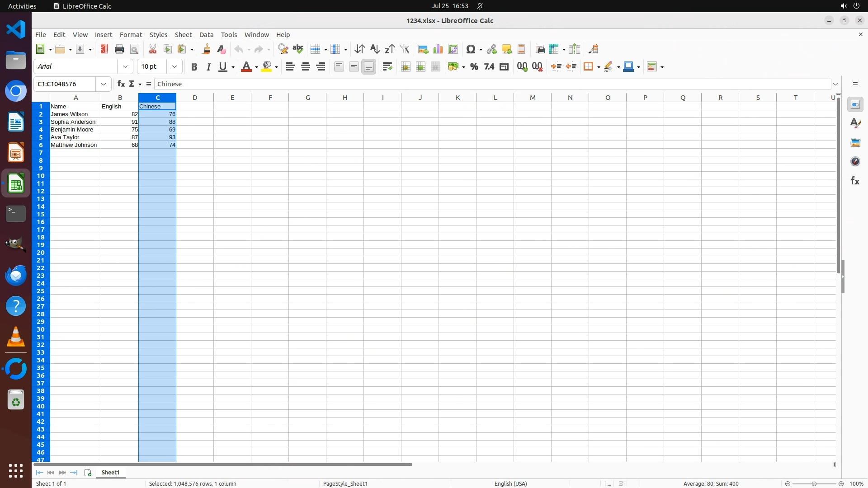
Task: Click the AutoFilter icon in toolbar
Action: pos(405,49)
